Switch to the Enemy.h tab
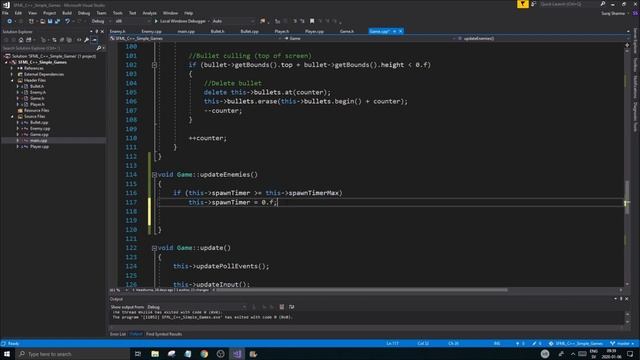640x360 pixels. point(118,31)
